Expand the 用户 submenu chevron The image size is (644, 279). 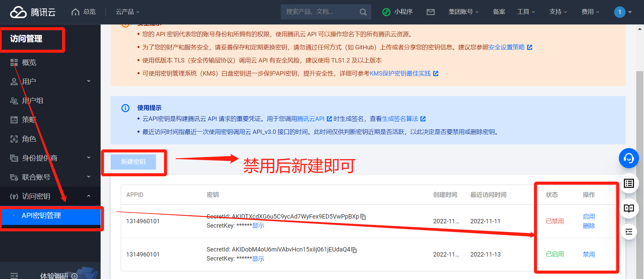89,81
